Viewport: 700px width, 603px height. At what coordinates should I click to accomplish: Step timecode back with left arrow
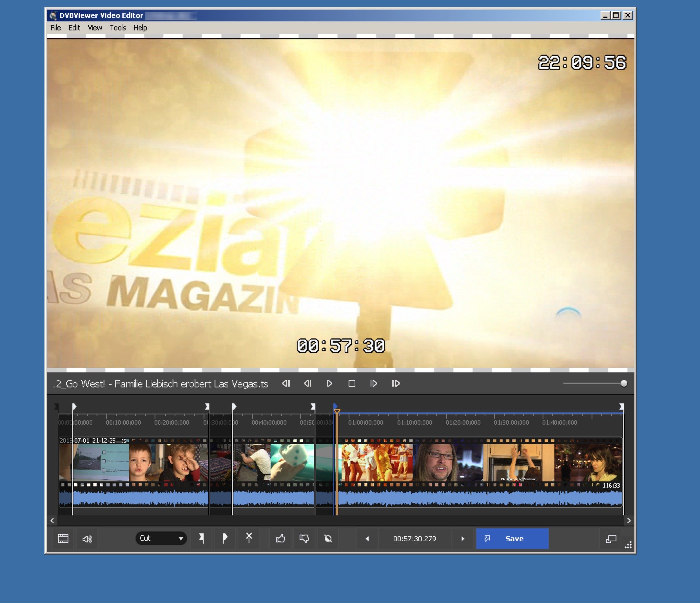tap(367, 539)
